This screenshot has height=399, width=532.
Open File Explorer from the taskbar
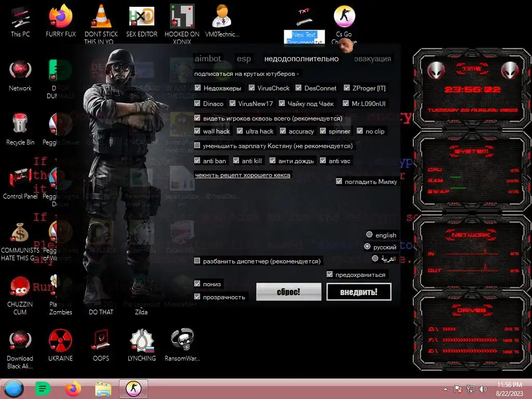pyautogui.click(x=103, y=389)
